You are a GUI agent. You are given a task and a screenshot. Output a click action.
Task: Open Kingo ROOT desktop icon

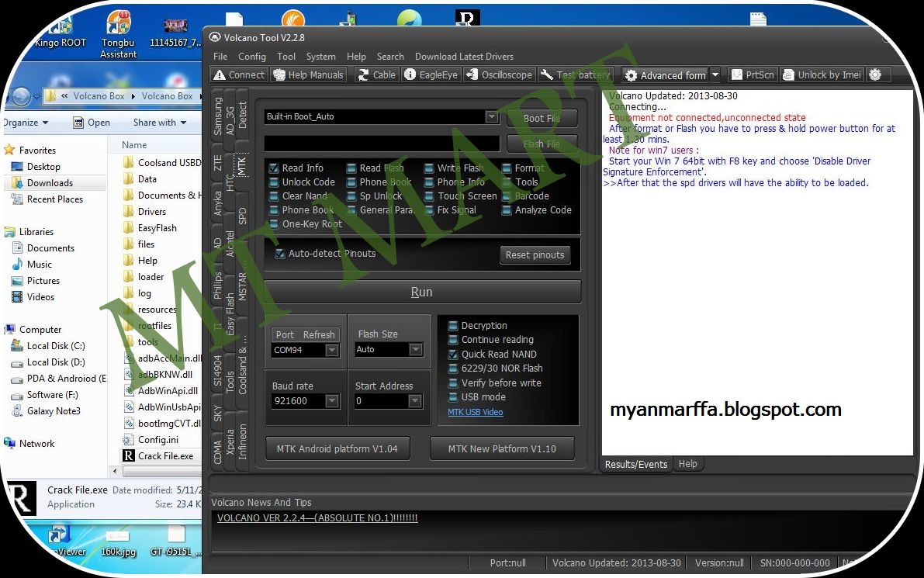[60, 33]
